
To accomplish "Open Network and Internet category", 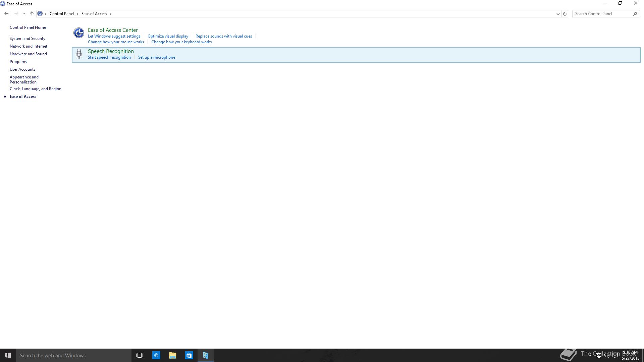I will click(29, 46).
